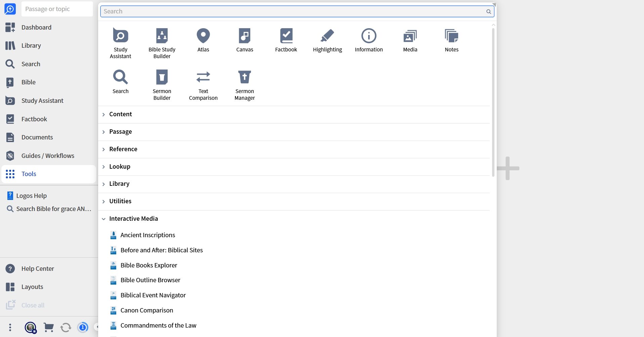Open the Notes tool

pos(452,40)
